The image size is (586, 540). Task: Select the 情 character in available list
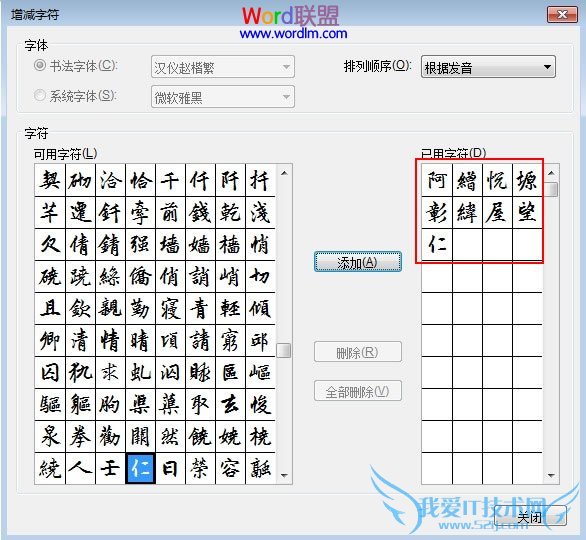tap(110, 340)
